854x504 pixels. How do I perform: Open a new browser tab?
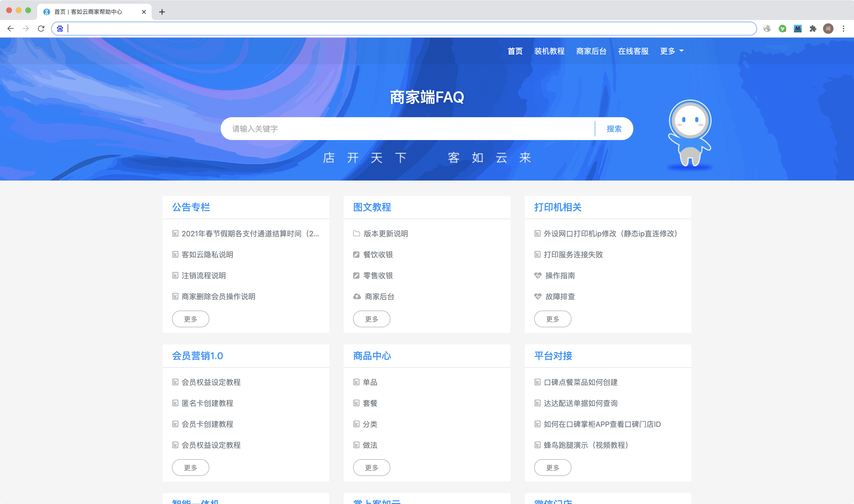coord(162,12)
